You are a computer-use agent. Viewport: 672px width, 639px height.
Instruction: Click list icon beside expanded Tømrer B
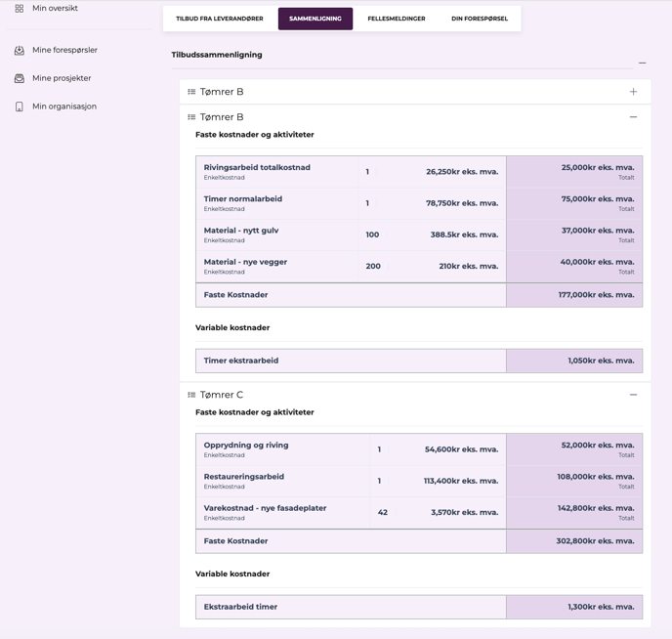click(x=191, y=117)
